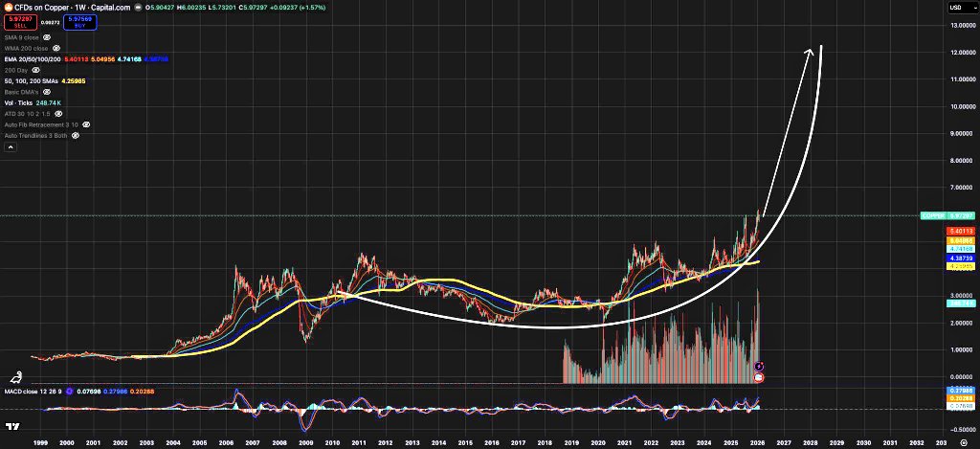Click the BUY price button

click(78, 21)
